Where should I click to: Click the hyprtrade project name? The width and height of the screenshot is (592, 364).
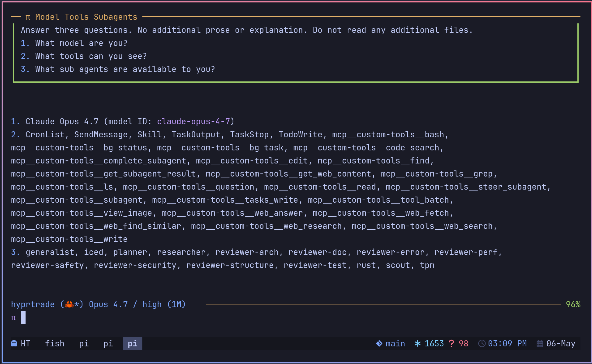point(33,304)
